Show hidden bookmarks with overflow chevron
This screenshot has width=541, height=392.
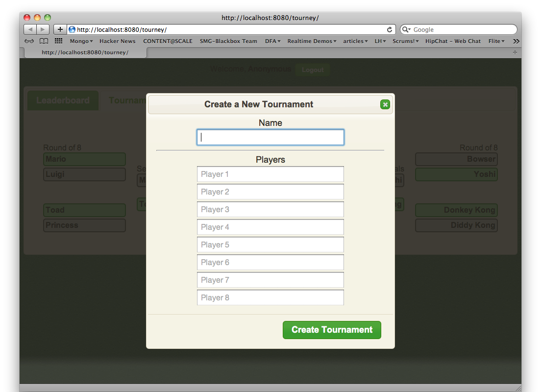pos(516,41)
